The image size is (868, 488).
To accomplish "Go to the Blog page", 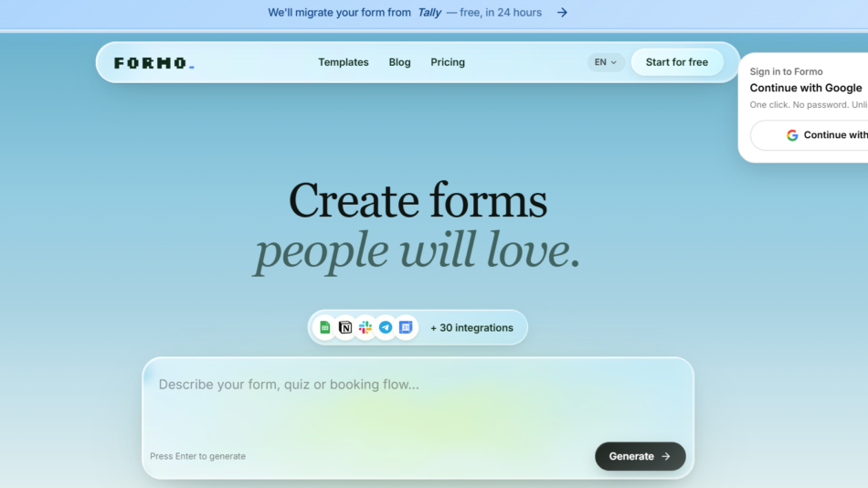I will (399, 62).
